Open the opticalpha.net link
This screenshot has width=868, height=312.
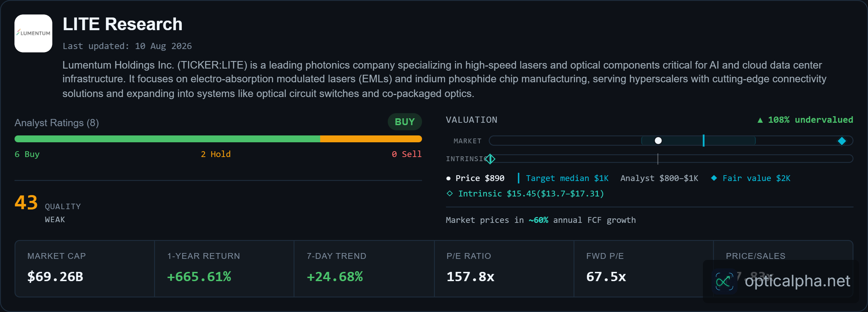click(797, 281)
